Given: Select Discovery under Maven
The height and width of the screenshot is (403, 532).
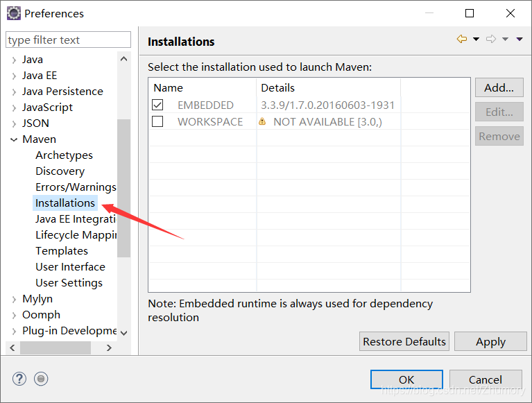Looking at the screenshot, I should tap(60, 171).
